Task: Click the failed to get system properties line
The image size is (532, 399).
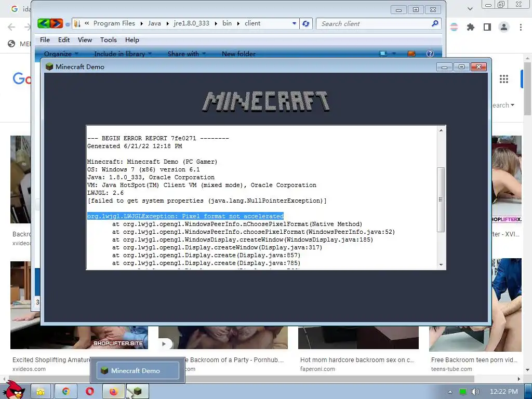Action: (x=207, y=201)
